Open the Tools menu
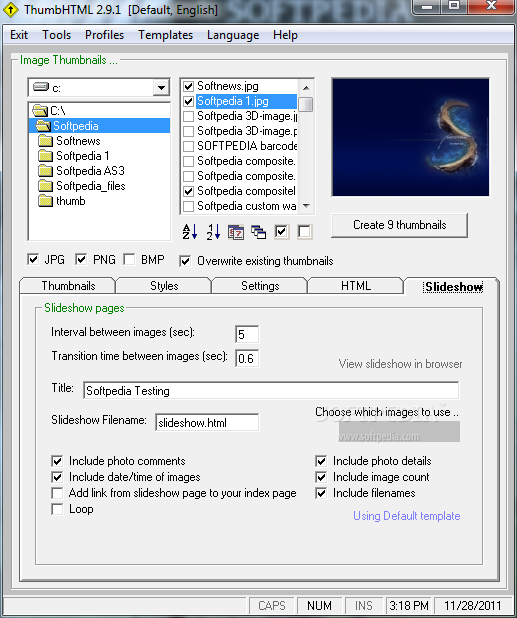 click(56, 35)
